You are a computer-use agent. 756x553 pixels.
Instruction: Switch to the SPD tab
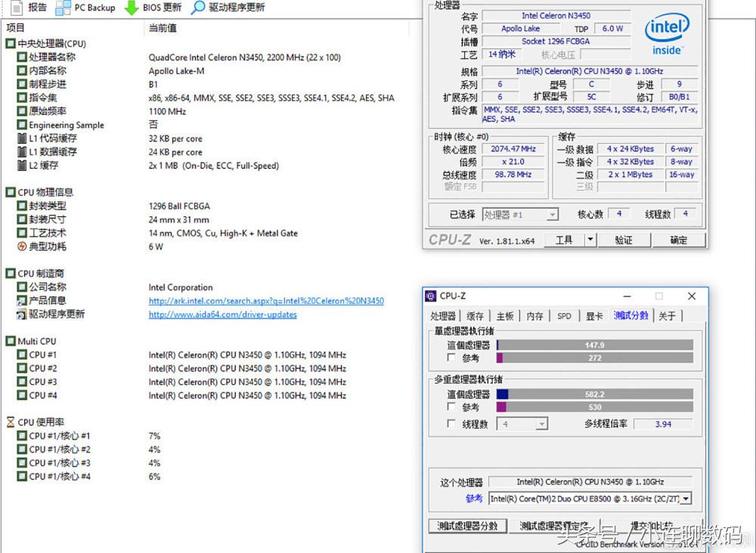click(564, 316)
